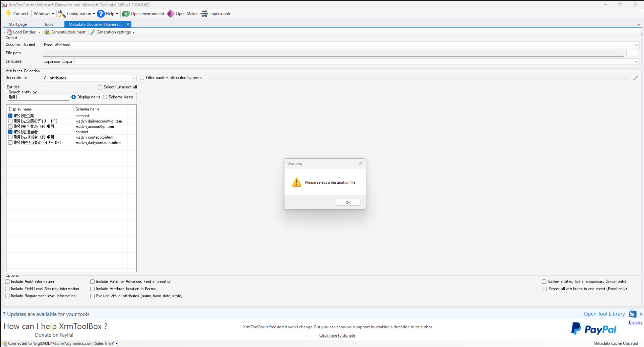
Task: Click the Open Tool Library link
Action: tap(604, 314)
